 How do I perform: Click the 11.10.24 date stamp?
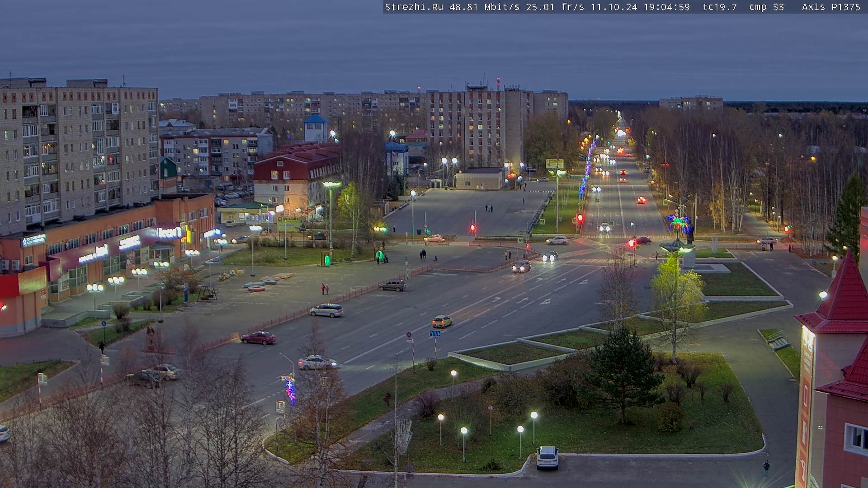pyautogui.click(x=614, y=7)
